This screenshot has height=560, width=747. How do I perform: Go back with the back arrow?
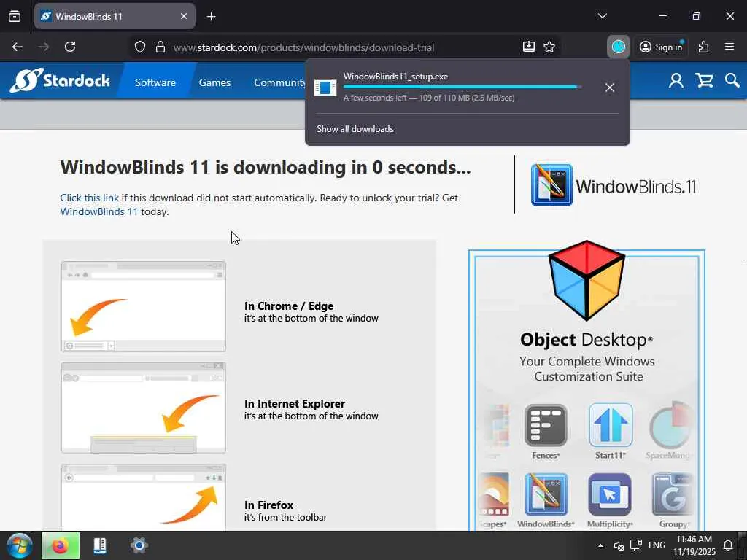(18, 47)
